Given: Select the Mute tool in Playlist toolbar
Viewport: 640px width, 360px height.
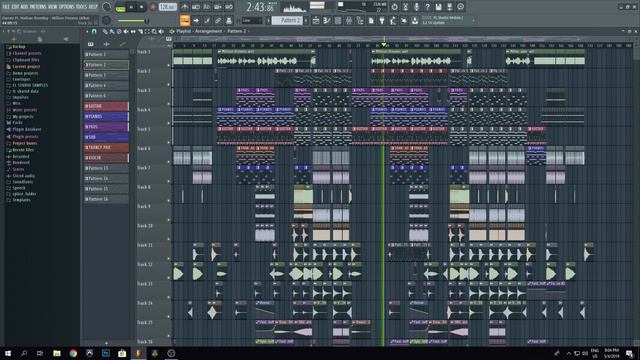Looking at the screenshot, I should (x=126, y=31).
